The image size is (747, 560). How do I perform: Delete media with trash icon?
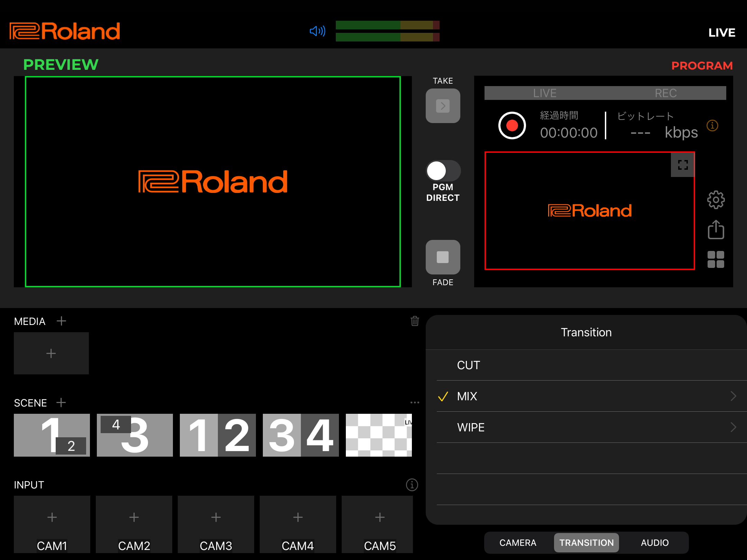click(x=415, y=321)
